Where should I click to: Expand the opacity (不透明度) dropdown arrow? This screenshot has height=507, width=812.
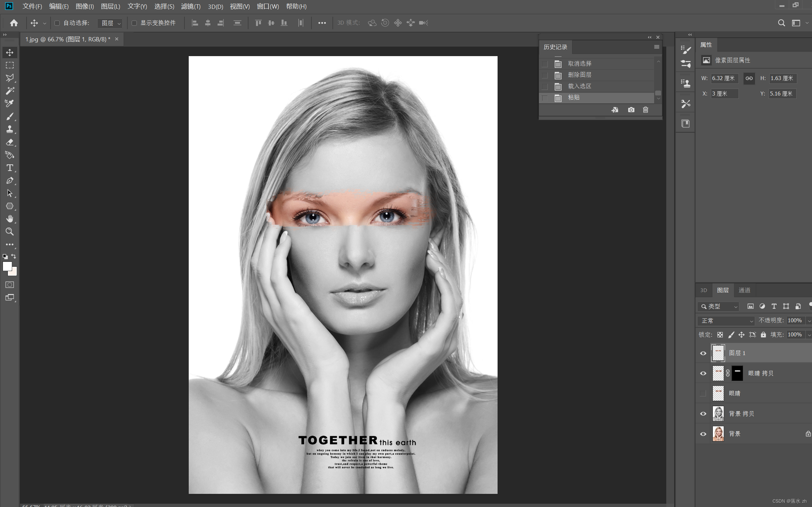click(809, 321)
